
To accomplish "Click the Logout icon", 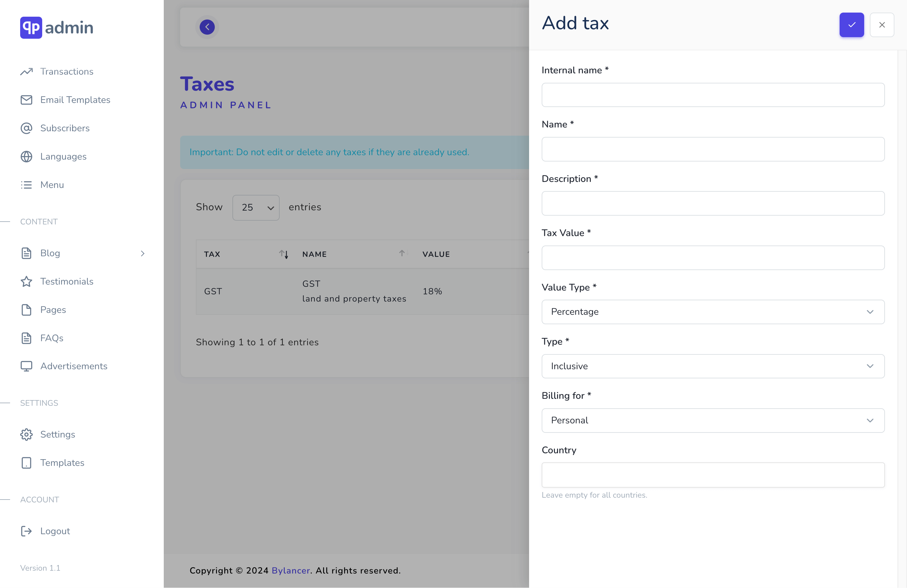I will coord(26,531).
